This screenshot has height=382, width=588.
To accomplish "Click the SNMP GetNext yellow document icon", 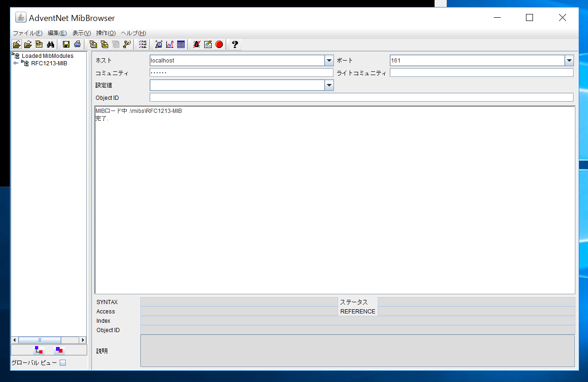I will click(x=104, y=44).
